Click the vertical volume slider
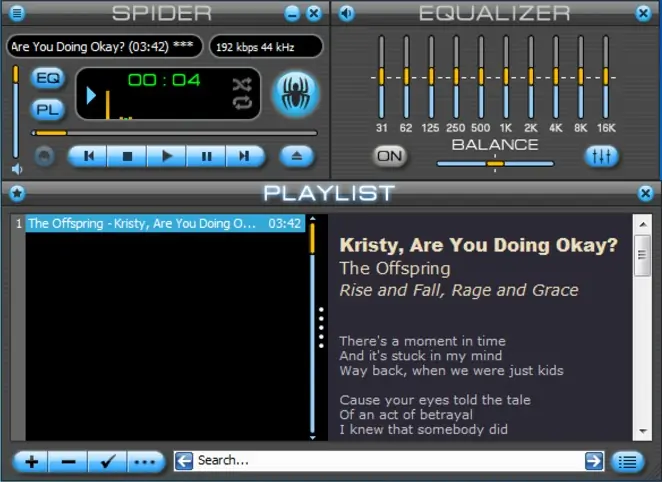The image size is (662, 482). (x=16, y=112)
